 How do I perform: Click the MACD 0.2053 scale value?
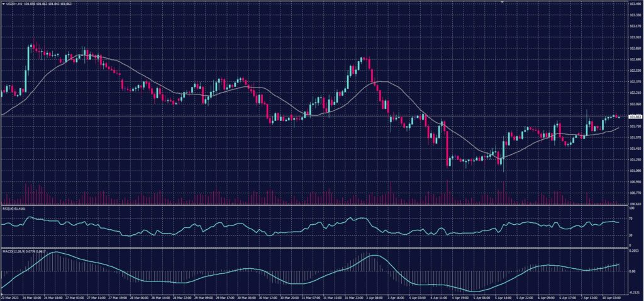click(x=634, y=251)
